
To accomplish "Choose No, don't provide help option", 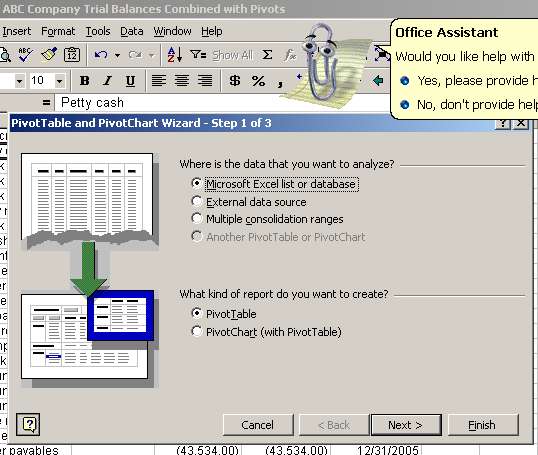I will click(469, 104).
